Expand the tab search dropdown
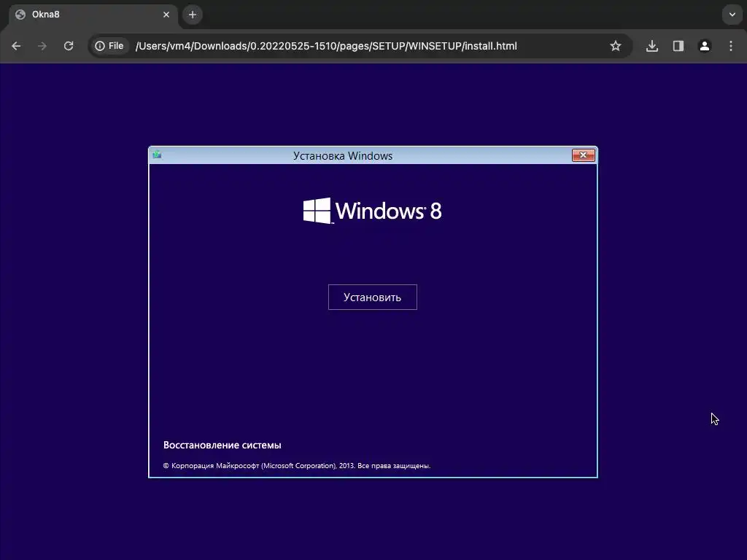 732,15
